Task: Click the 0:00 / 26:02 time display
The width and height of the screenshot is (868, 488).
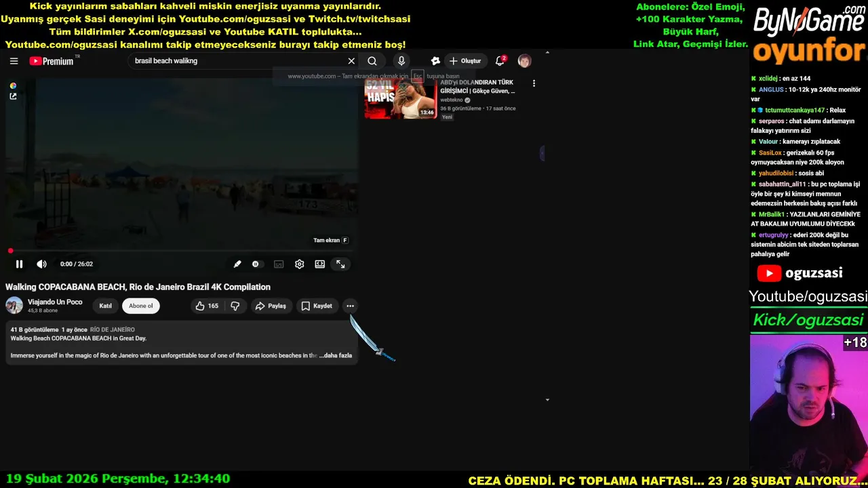Action: (77, 264)
